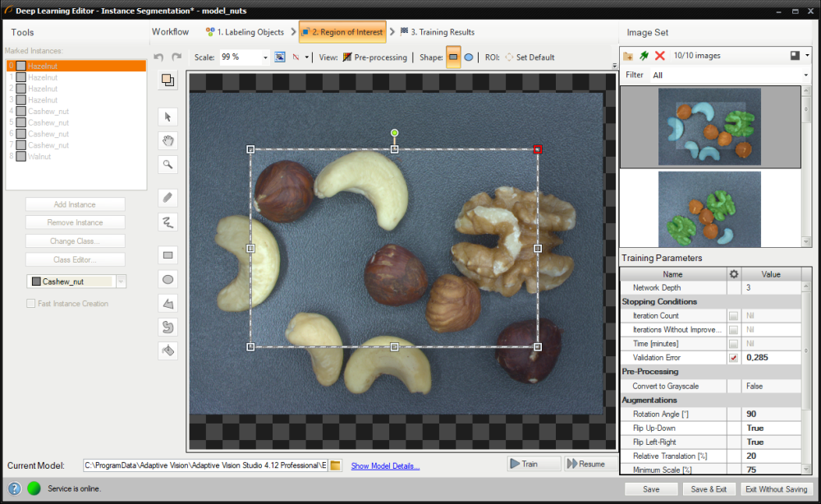Expand the Filter All dropdown
This screenshot has height=504, width=821.
(x=805, y=75)
